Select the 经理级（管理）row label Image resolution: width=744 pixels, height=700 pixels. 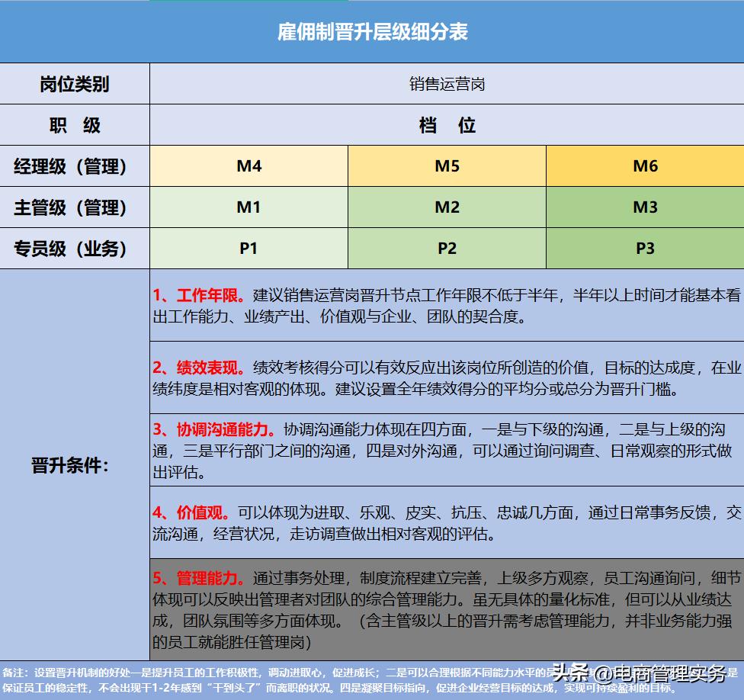click(x=74, y=166)
